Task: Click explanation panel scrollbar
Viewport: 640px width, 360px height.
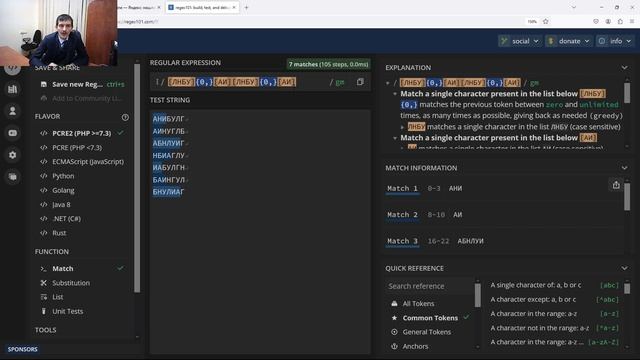Action: point(627,93)
